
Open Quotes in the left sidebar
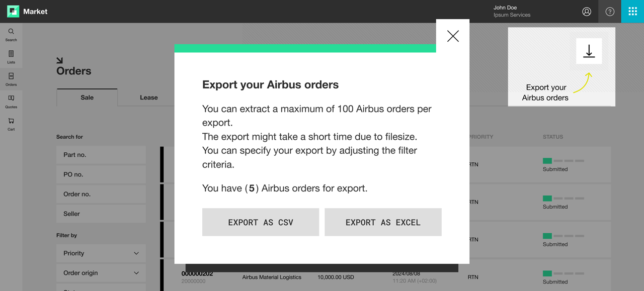pos(11,102)
